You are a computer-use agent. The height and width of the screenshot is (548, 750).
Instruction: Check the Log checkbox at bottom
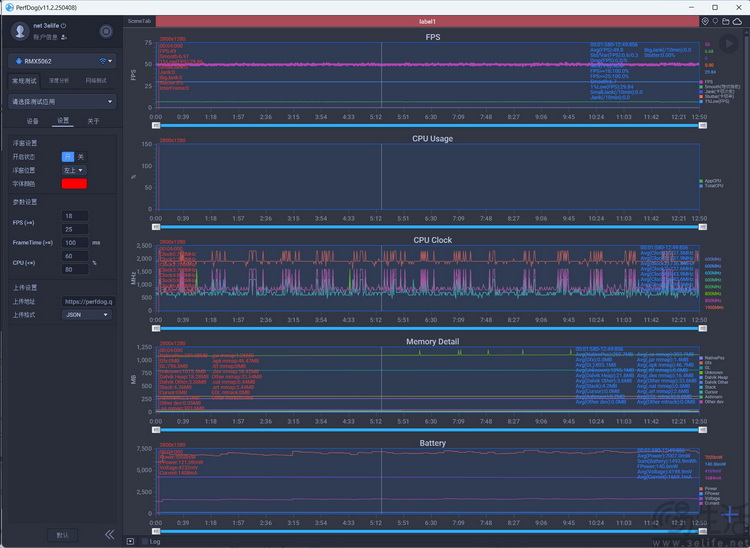(145, 541)
